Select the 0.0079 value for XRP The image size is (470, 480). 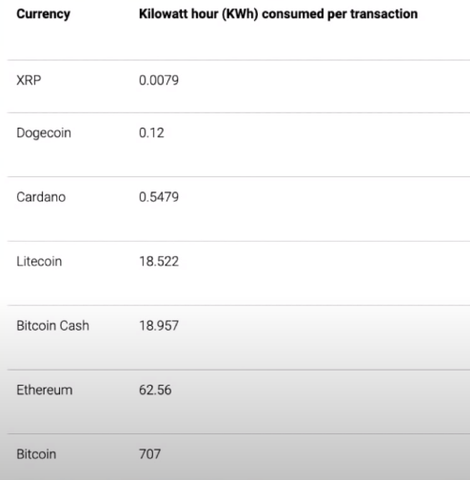coord(159,80)
